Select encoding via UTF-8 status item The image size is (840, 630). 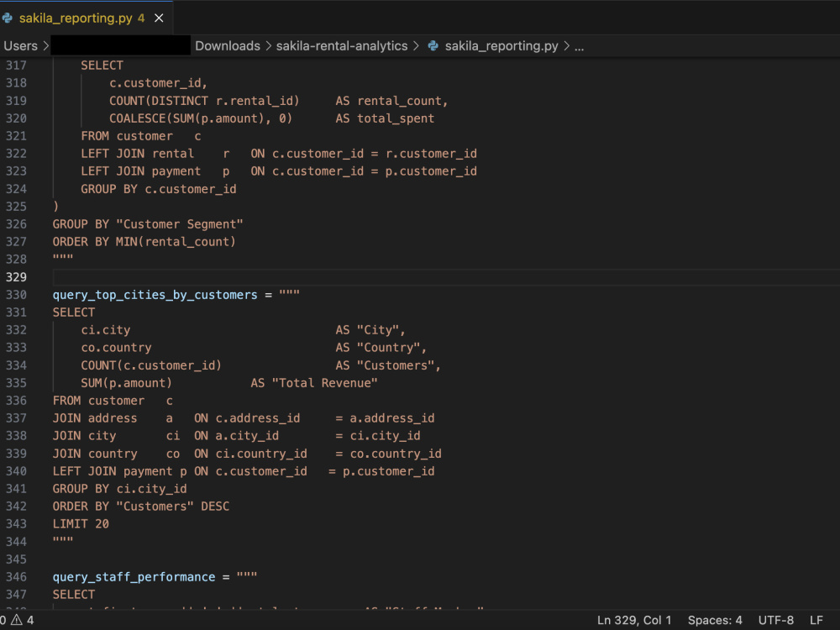pyautogui.click(x=775, y=620)
